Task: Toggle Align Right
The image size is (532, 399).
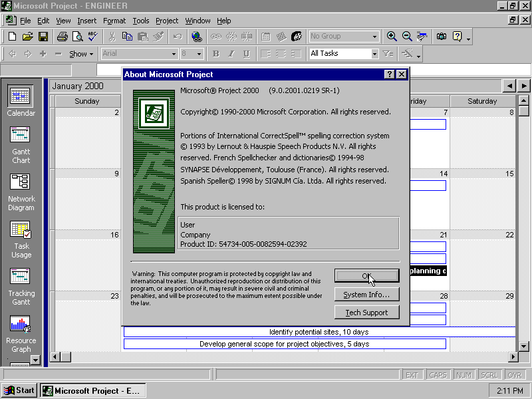Action: pos(296,54)
